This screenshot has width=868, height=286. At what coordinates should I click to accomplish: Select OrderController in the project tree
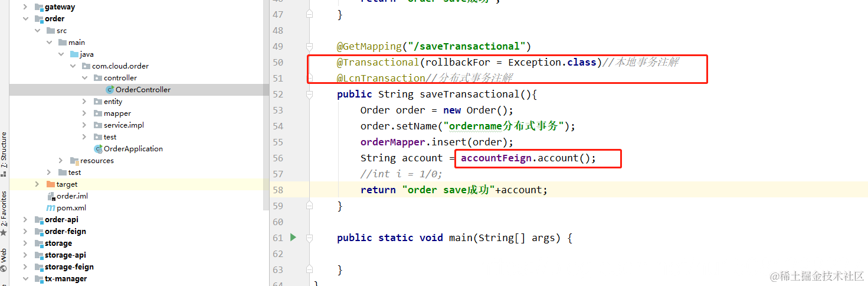tap(143, 90)
